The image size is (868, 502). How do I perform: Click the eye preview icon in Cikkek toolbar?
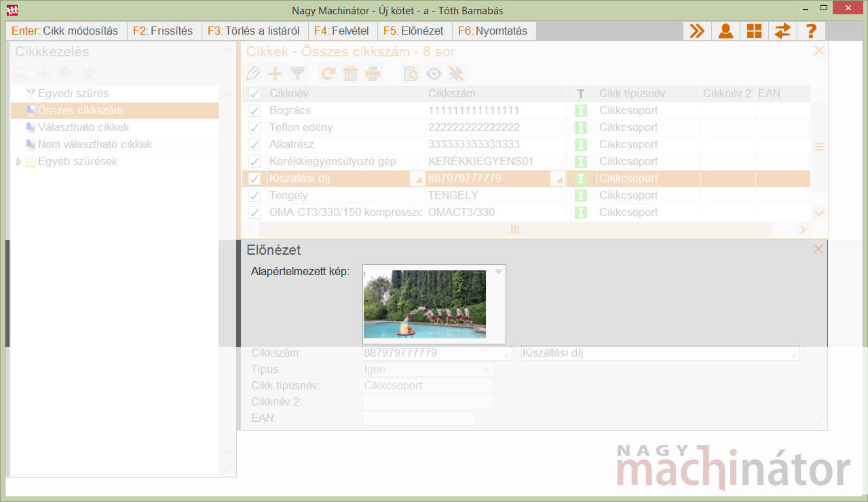pyautogui.click(x=433, y=74)
